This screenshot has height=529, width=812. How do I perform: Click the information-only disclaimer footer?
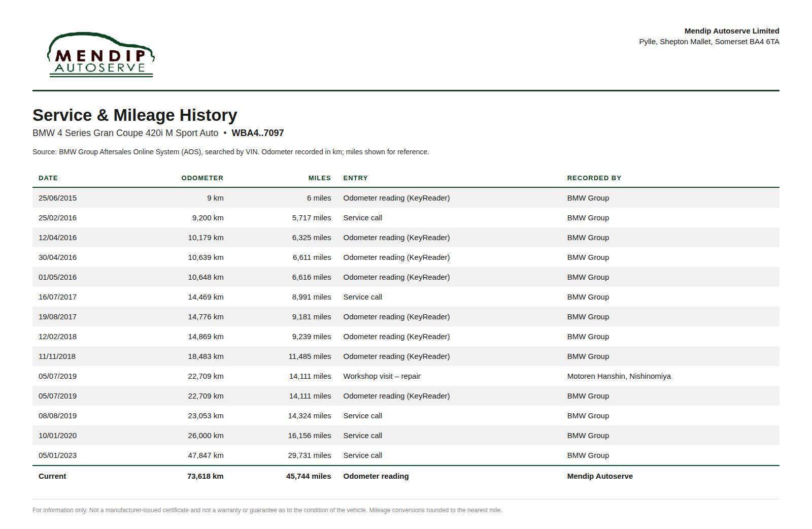click(267, 510)
